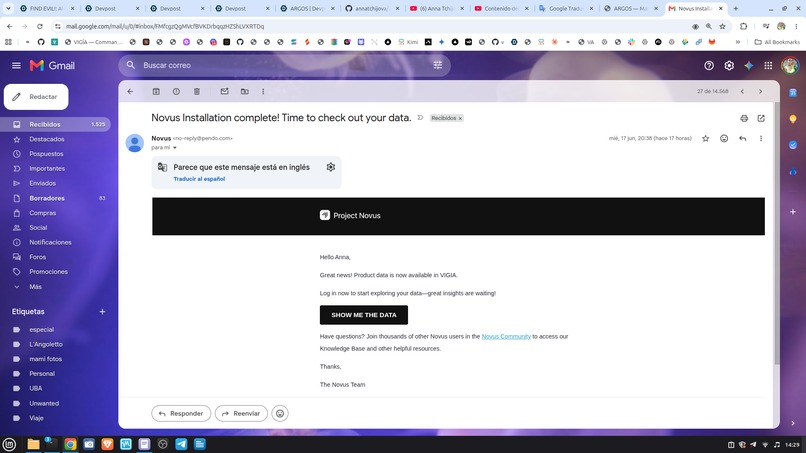Open Google Keep in side panel

click(793, 119)
